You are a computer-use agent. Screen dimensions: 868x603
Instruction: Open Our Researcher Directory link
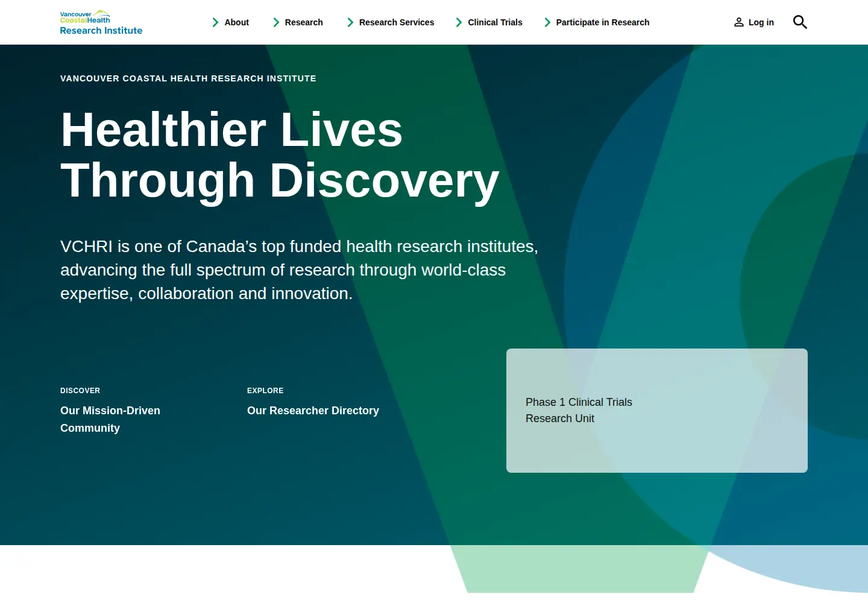313,411
